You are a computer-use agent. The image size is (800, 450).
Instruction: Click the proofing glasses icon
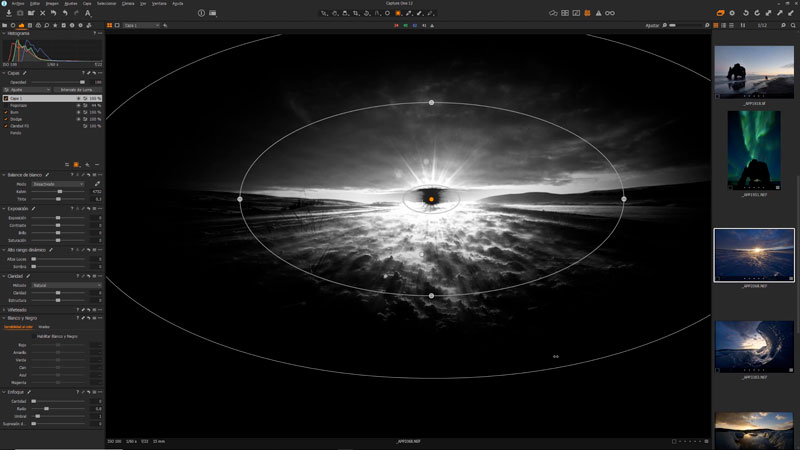[x=609, y=13]
